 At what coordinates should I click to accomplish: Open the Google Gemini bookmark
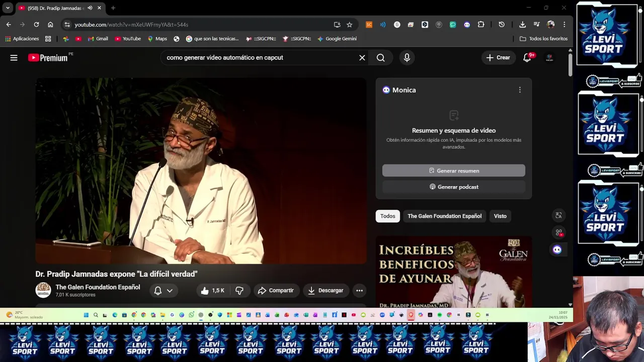[337, 39]
